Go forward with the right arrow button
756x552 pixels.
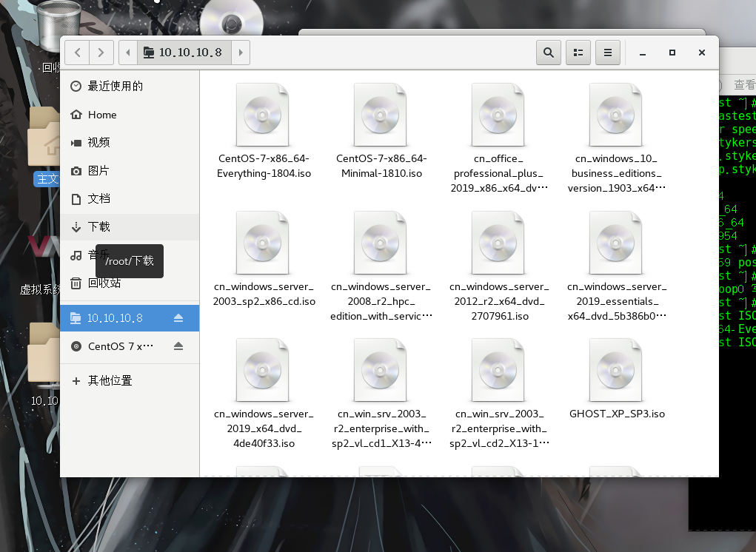click(101, 53)
